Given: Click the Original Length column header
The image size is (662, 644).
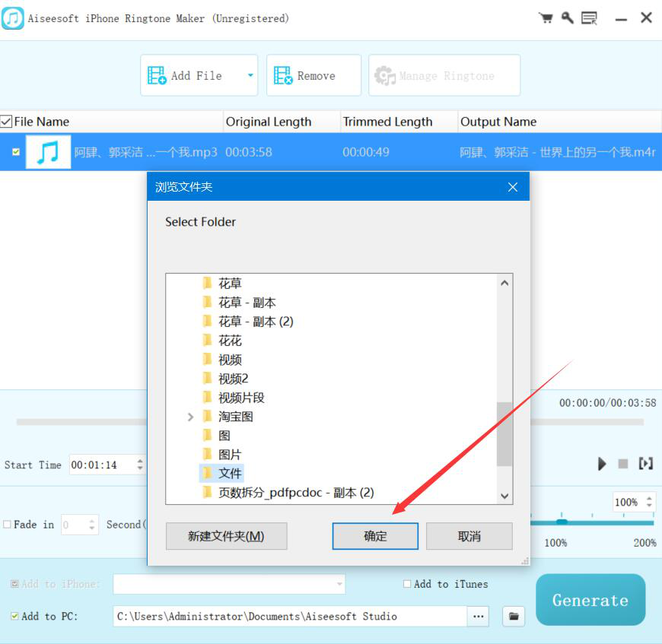Looking at the screenshot, I should pyautogui.click(x=282, y=122).
